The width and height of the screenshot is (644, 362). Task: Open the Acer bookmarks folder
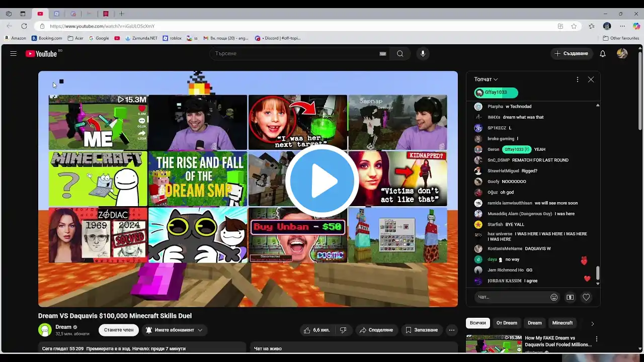click(75, 38)
